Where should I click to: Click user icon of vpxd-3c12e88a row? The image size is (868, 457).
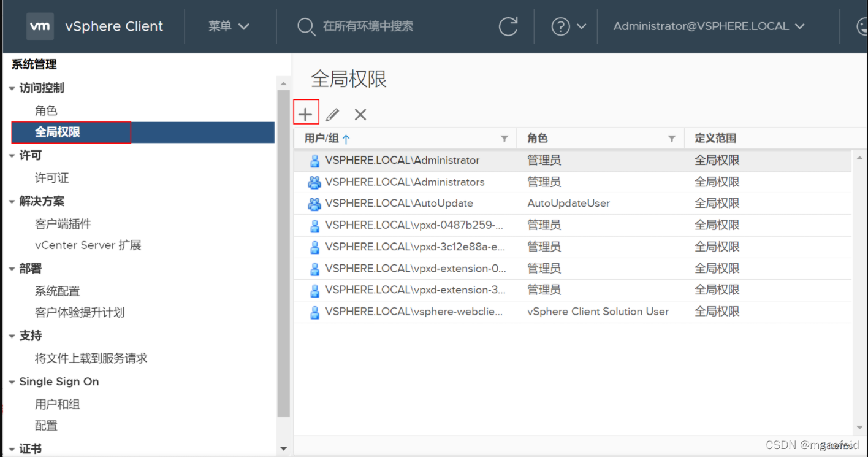pos(314,247)
